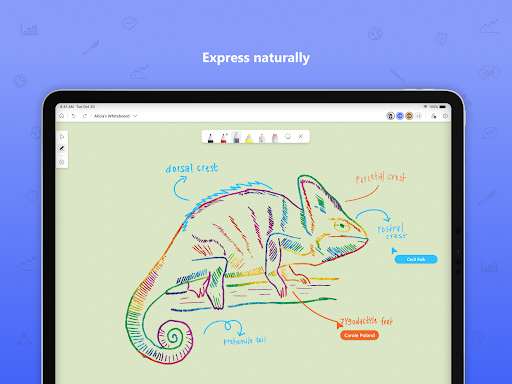Open the share and invite button
This screenshot has height=384, width=512.
[x=434, y=116]
